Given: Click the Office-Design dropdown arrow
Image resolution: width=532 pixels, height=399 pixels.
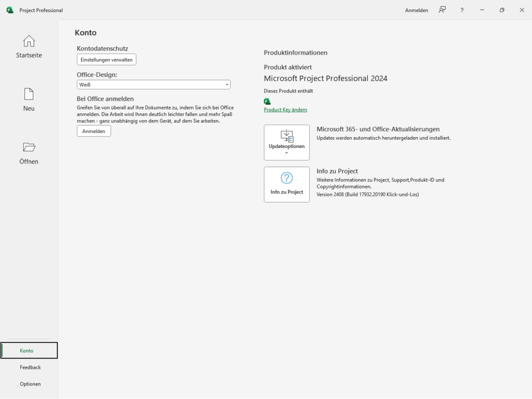Looking at the screenshot, I should [227, 85].
